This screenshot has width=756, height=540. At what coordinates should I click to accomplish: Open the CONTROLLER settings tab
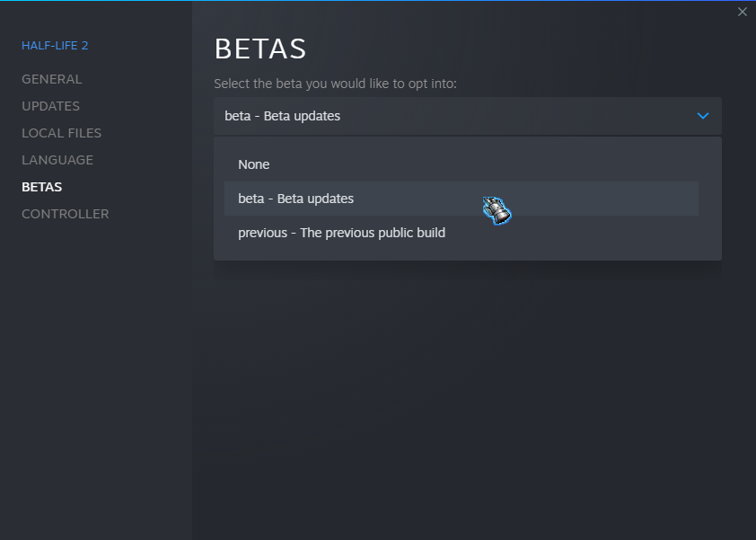coord(65,214)
